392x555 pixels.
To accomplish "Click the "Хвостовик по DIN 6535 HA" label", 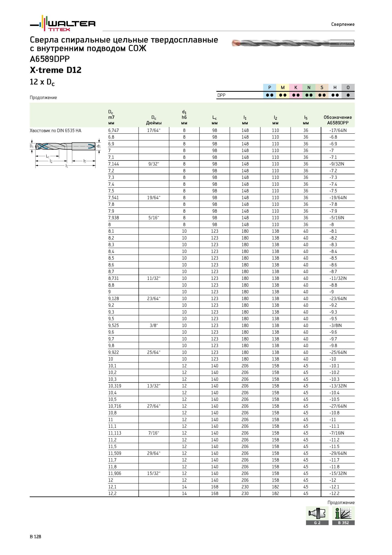I will pos(56,131).
